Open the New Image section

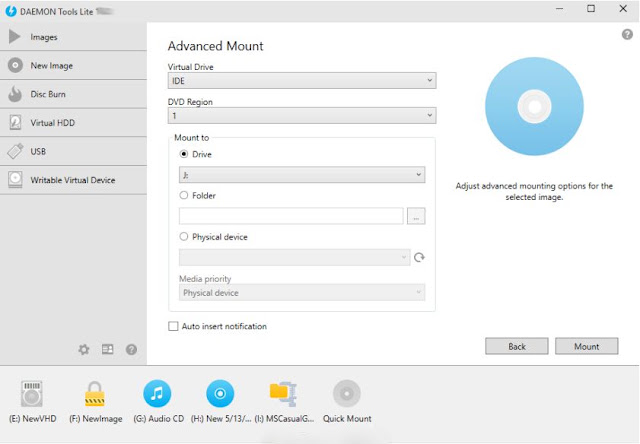tap(73, 65)
